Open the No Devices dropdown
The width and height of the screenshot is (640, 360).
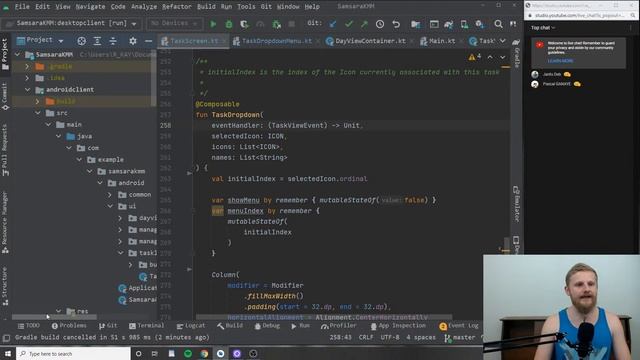[174, 23]
